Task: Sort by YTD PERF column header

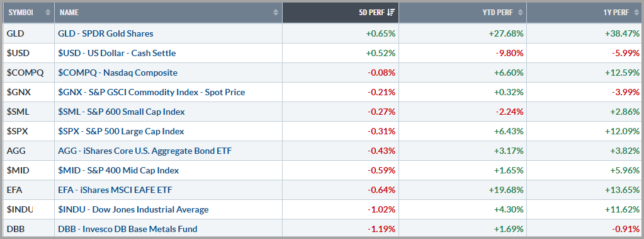Action: tap(463, 13)
